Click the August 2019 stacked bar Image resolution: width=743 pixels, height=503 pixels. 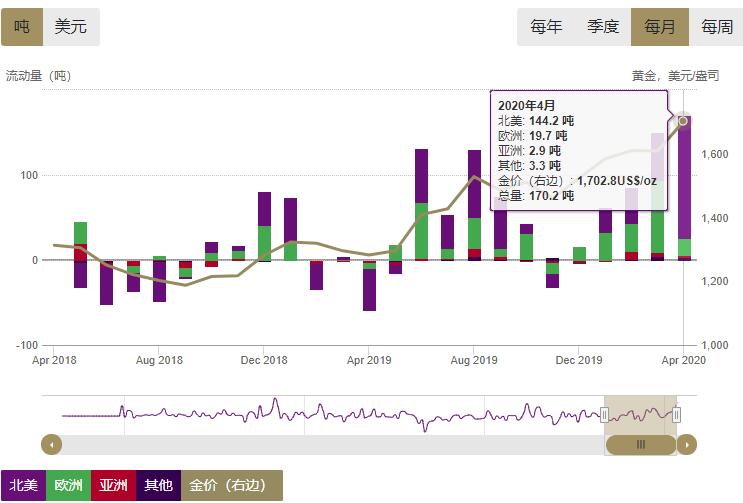coord(474,205)
